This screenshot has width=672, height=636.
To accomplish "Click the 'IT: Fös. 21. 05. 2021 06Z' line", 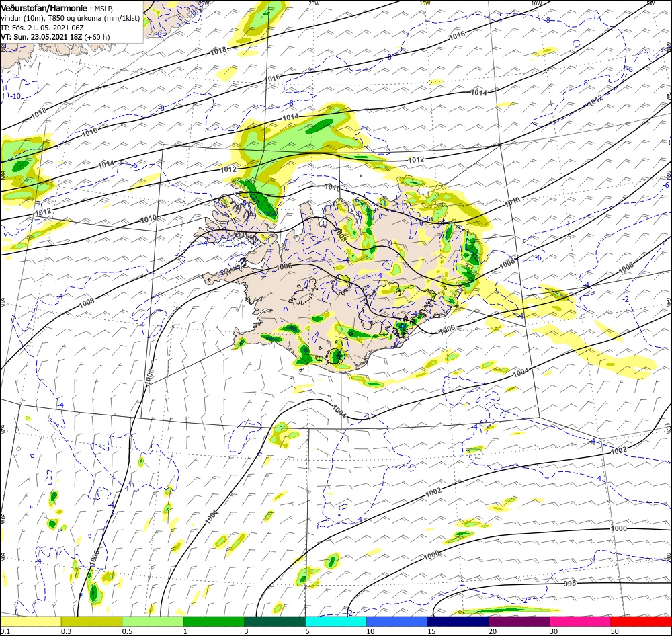I will [42, 28].
